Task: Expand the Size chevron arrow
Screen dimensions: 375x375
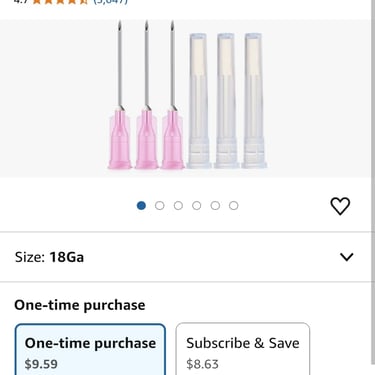Action: [346, 257]
